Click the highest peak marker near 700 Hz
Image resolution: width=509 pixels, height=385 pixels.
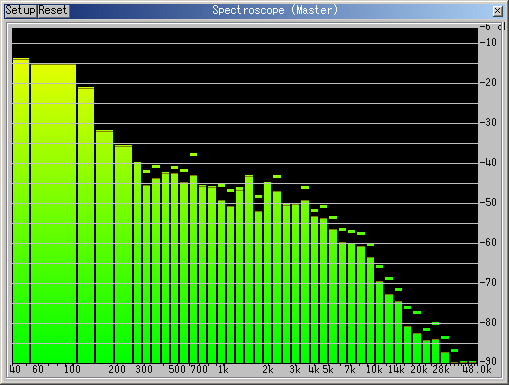click(193, 154)
